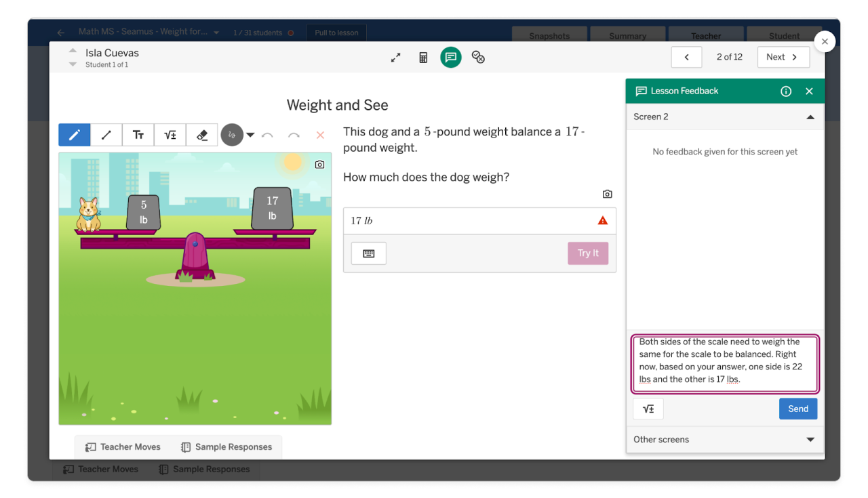Toggle fullscreen view of the student response
This screenshot has width=868, height=498.
pos(395,57)
